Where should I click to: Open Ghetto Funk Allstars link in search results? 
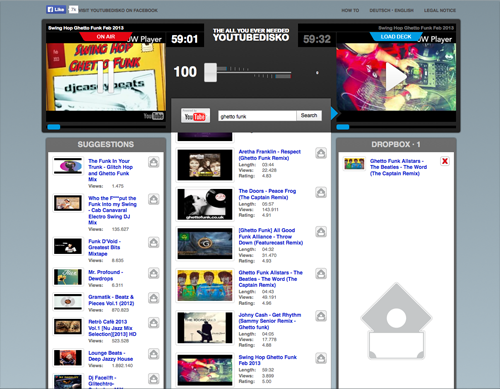[270, 279]
